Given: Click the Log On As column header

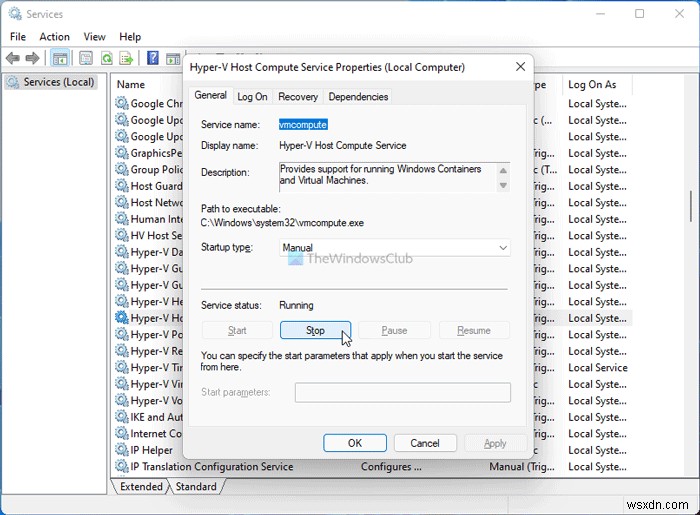Looking at the screenshot, I should 592,84.
